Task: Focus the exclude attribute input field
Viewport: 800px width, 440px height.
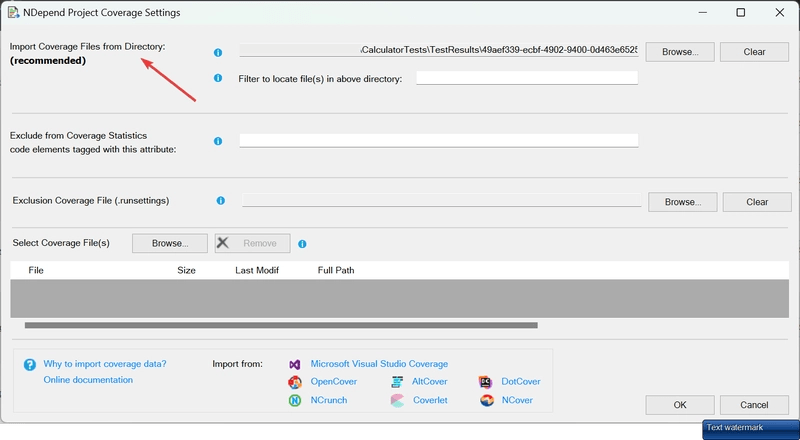Action: (x=439, y=140)
